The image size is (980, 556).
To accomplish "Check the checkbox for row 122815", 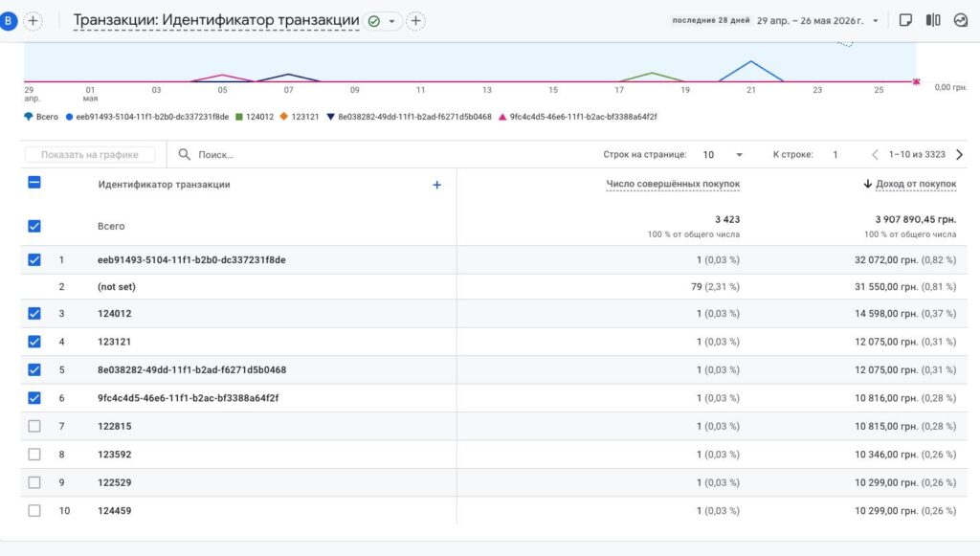I will [x=34, y=426].
